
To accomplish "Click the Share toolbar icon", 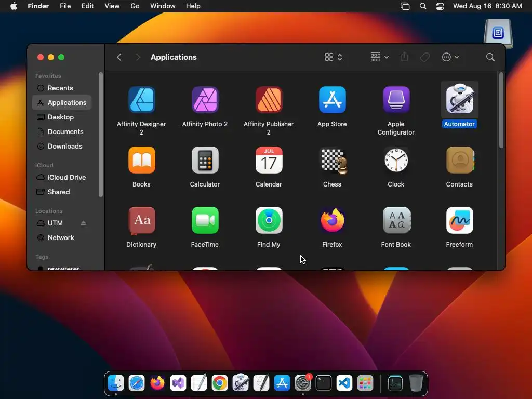I will (x=404, y=57).
